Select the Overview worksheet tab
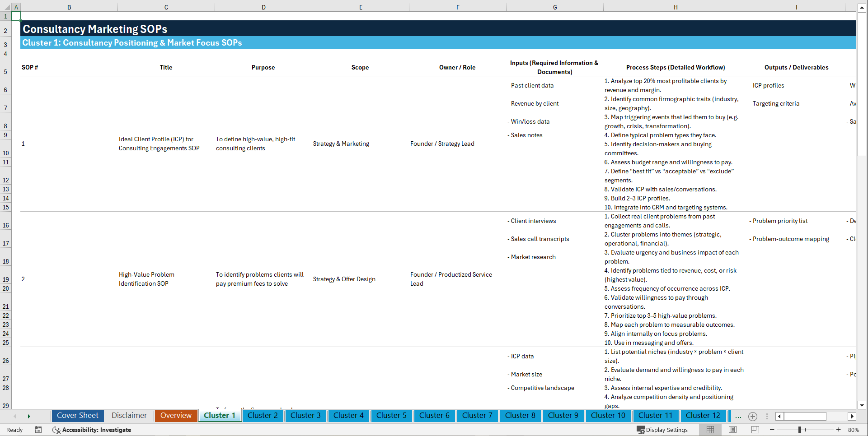Viewport: 868px width, 436px height. [x=176, y=416]
